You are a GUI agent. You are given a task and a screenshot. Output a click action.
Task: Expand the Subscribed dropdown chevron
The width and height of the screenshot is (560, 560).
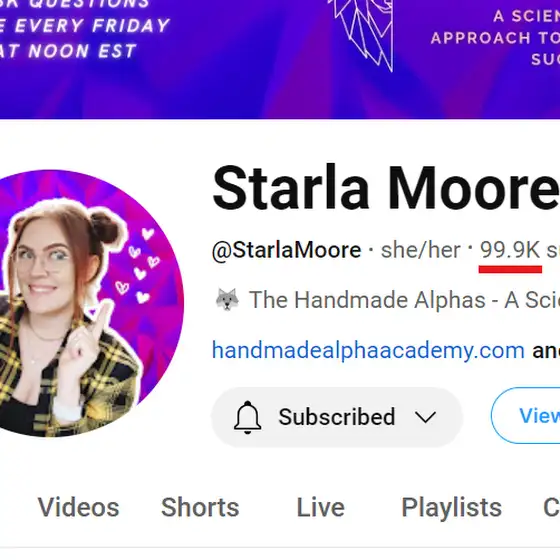[x=425, y=417]
